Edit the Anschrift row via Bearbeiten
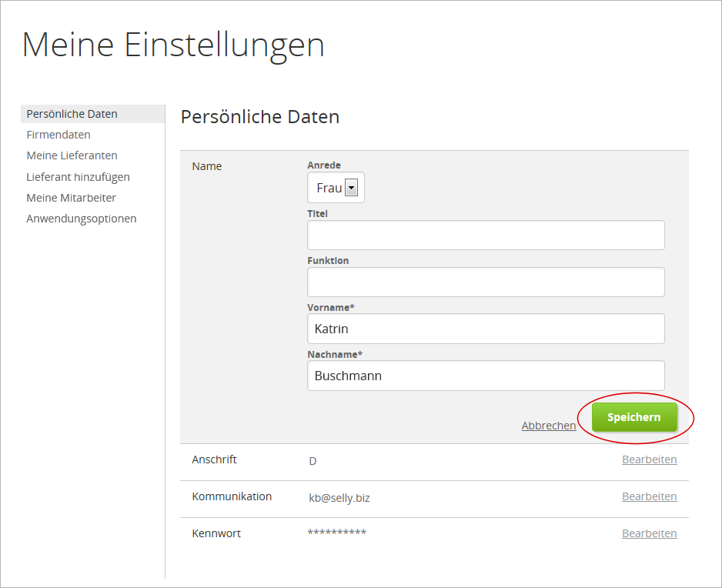The height and width of the screenshot is (588, 722). [649, 460]
